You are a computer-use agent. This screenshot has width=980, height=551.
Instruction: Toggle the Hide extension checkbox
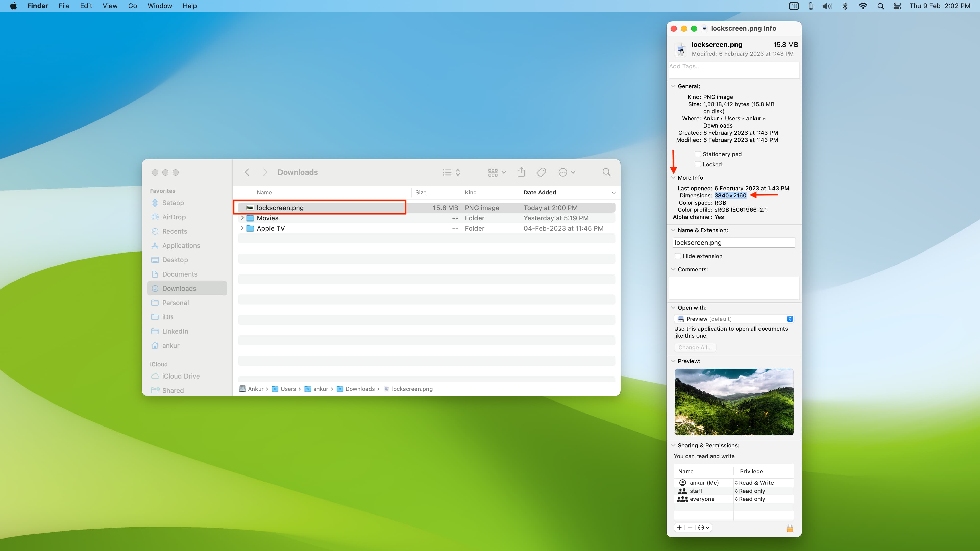[x=678, y=256]
